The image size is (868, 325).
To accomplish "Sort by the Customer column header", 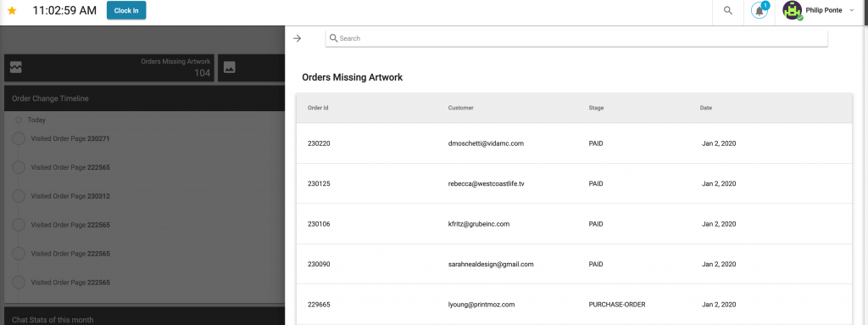I will (460, 108).
